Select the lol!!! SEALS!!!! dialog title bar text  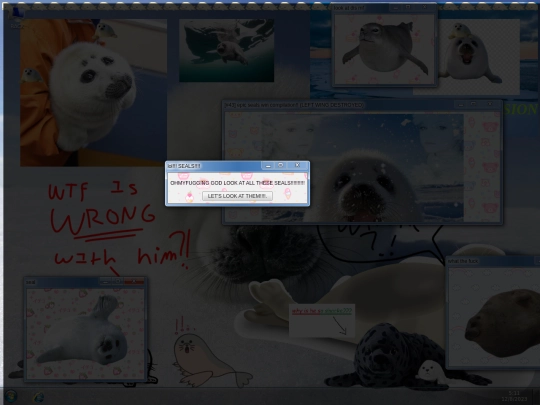click(x=184, y=166)
